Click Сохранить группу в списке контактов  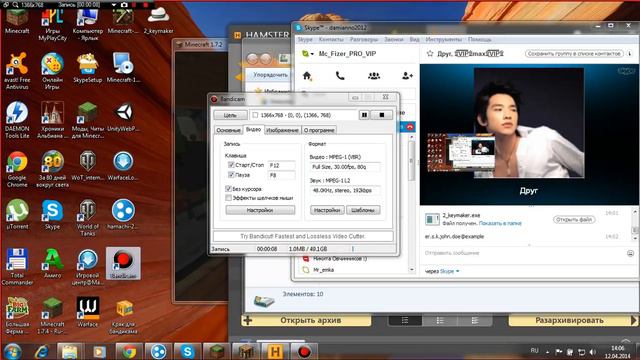tap(574, 53)
